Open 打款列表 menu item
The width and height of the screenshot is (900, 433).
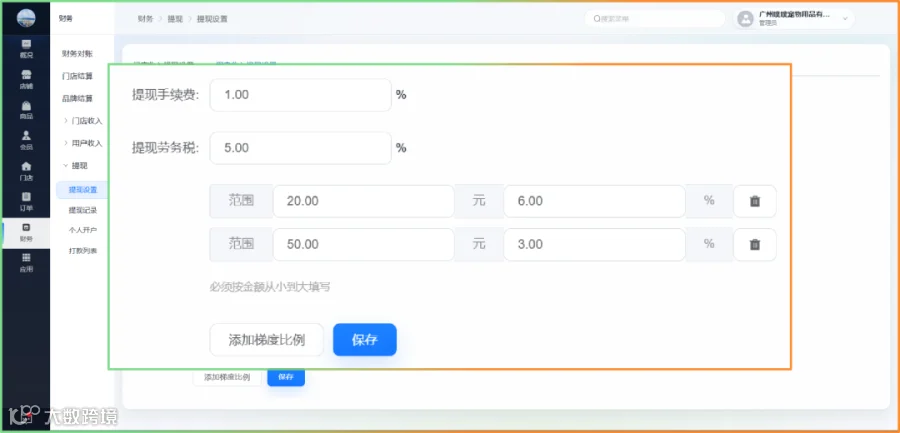(x=83, y=251)
